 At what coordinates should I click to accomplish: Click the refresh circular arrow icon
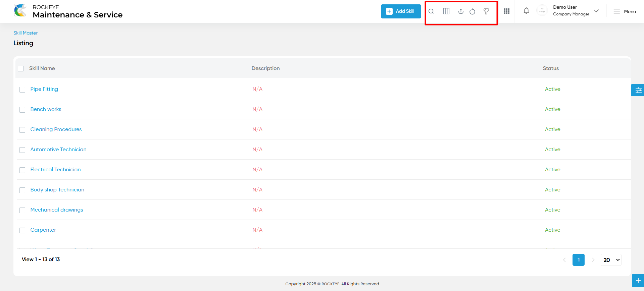472,11
